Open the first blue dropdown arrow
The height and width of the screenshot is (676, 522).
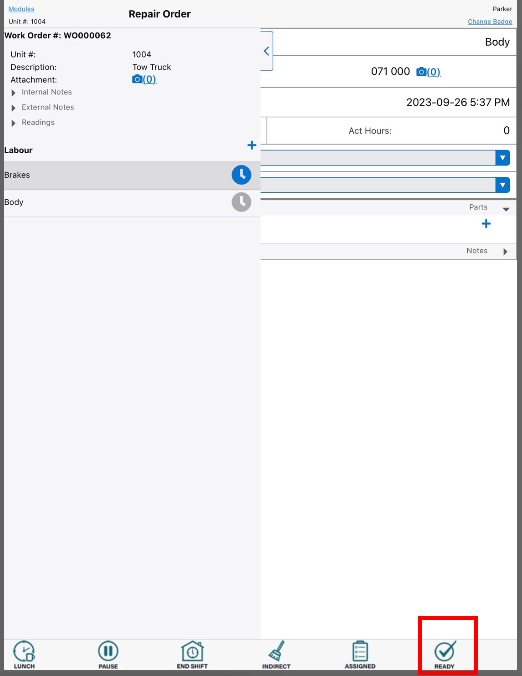pos(503,158)
